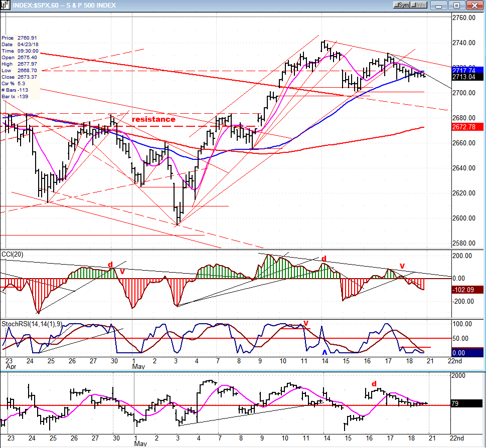Select the StochRSI(14,14(1),9) indicator label
486x448 pixels.
point(32,324)
